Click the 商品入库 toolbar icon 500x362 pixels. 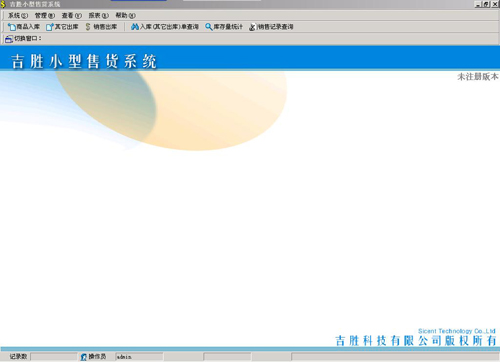click(x=12, y=27)
